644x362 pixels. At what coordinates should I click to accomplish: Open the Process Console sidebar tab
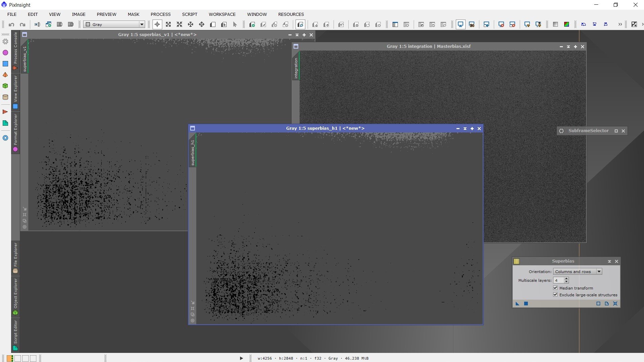[x=15, y=51]
